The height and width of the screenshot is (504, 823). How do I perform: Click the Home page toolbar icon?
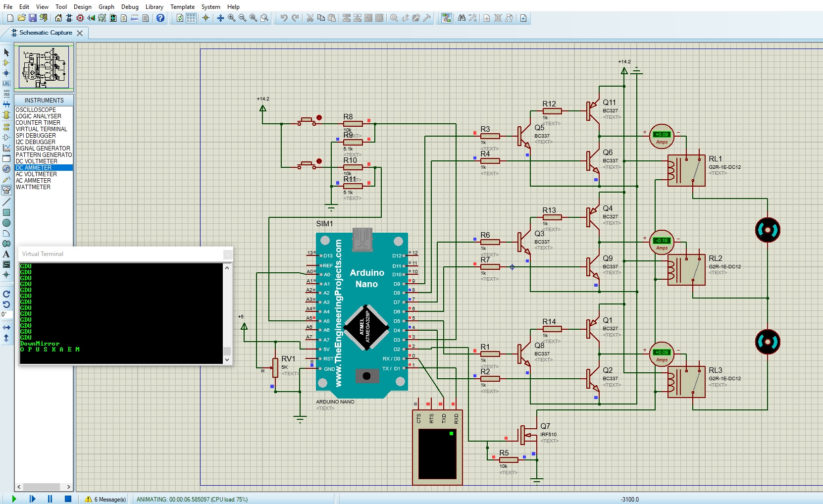point(58,18)
